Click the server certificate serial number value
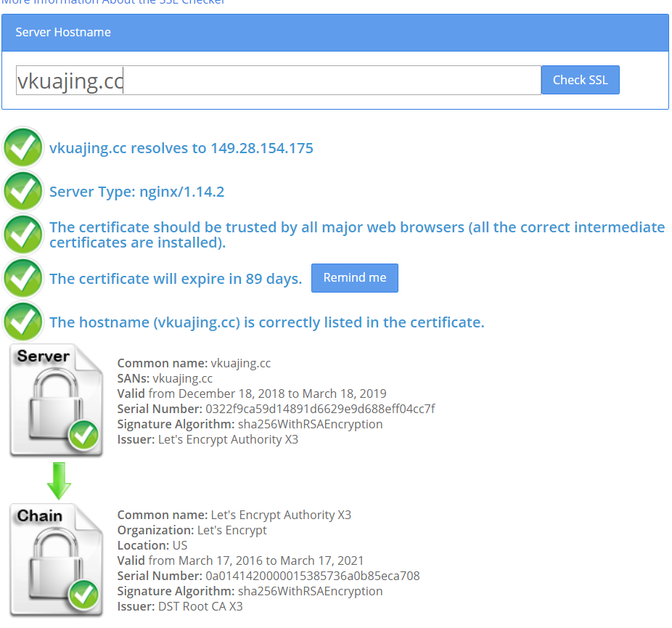The height and width of the screenshot is (628, 672). pos(320,409)
